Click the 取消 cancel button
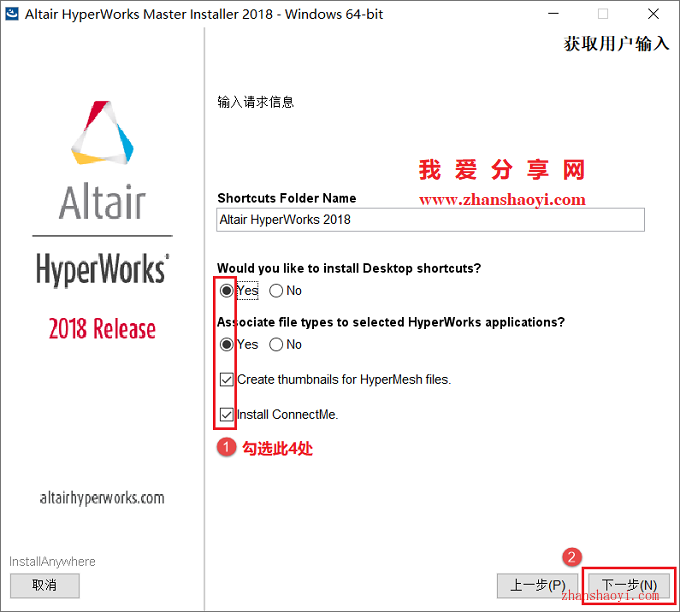680x612 pixels. point(45,585)
